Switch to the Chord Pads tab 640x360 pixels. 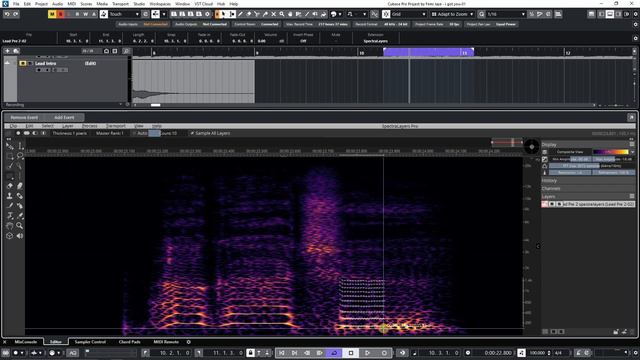[129, 342]
